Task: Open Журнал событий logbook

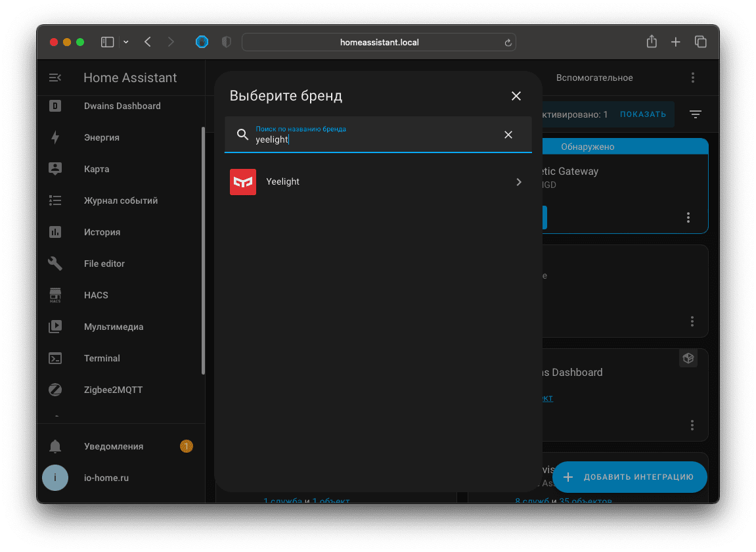Action: point(120,200)
